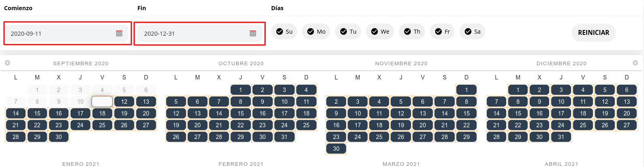This screenshot has height=167, width=644.
Task: Click the Comienzo date input field
Action: [61, 34]
